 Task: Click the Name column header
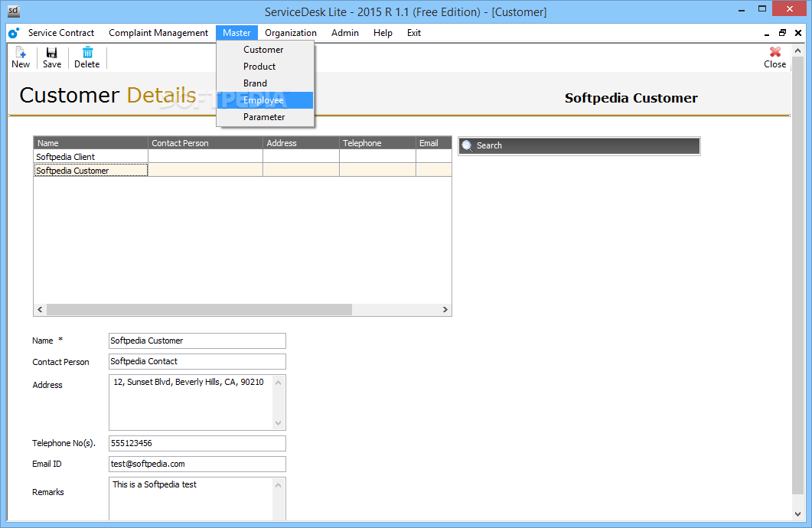pos(90,143)
